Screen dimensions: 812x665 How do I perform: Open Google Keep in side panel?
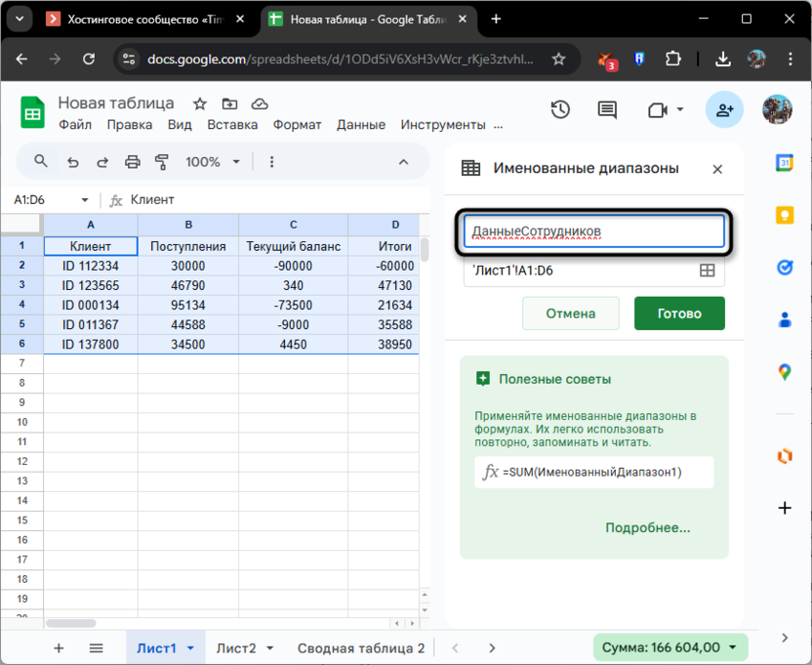(x=784, y=215)
